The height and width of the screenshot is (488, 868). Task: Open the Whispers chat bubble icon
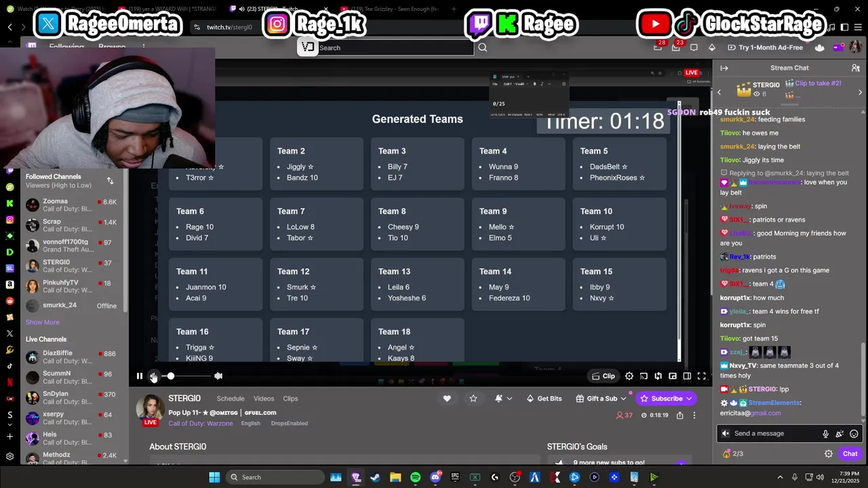click(x=694, y=47)
